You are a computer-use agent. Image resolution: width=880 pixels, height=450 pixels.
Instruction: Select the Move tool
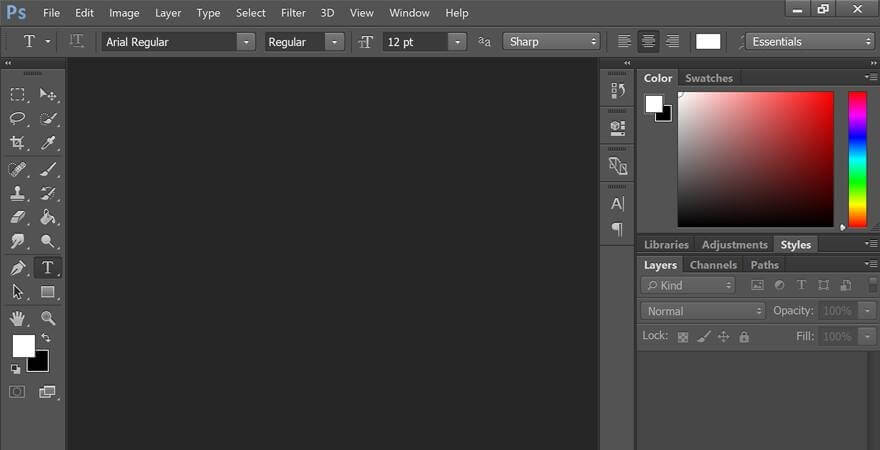click(x=48, y=94)
